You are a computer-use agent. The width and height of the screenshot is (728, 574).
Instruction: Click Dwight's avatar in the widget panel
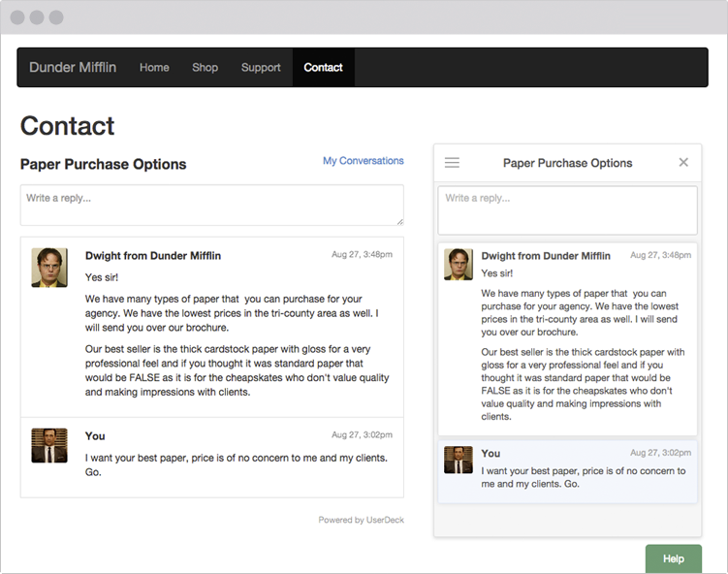point(459,265)
